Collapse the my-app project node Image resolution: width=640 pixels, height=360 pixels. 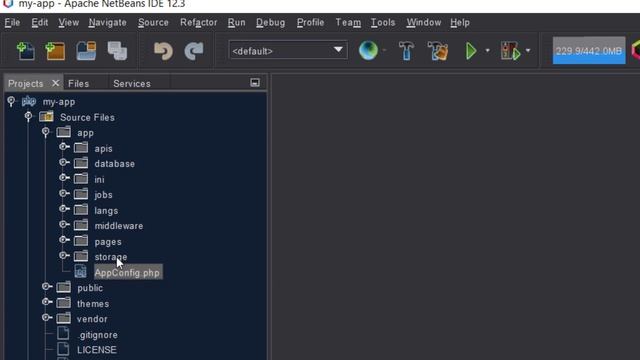tap(11, 101)
